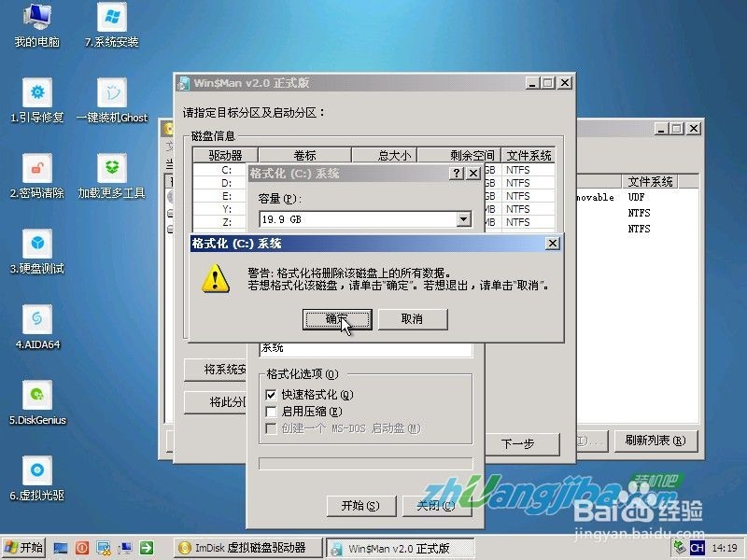The image size is (747, 560).
Task: Expand the 容量 dropdown showing 19.9 GB
Action: tap(463, 219)
